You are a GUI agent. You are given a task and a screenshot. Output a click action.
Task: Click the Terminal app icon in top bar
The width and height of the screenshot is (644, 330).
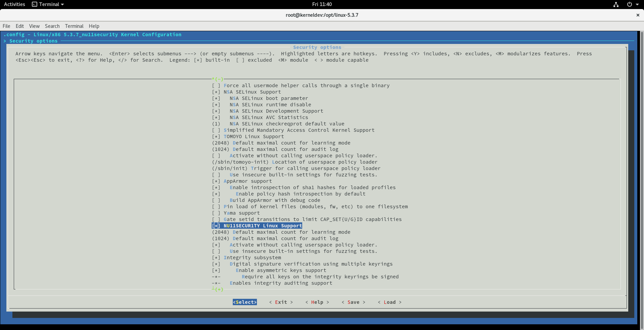[x=35, y=4]
